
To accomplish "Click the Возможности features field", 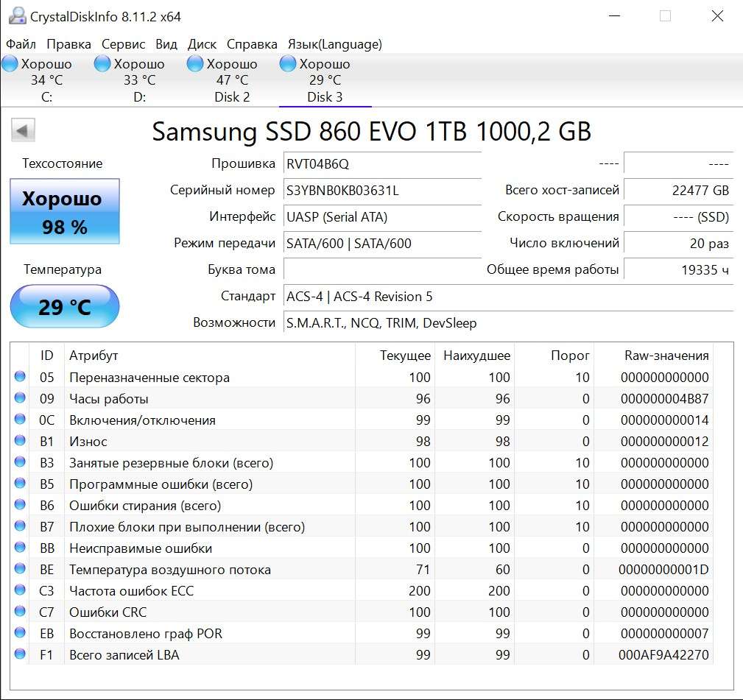I will tap(508, 323).
